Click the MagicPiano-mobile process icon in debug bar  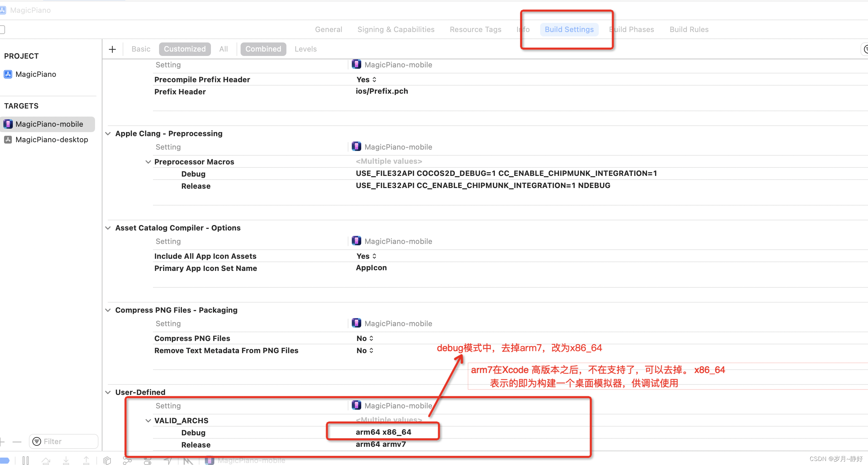[210, 460]
